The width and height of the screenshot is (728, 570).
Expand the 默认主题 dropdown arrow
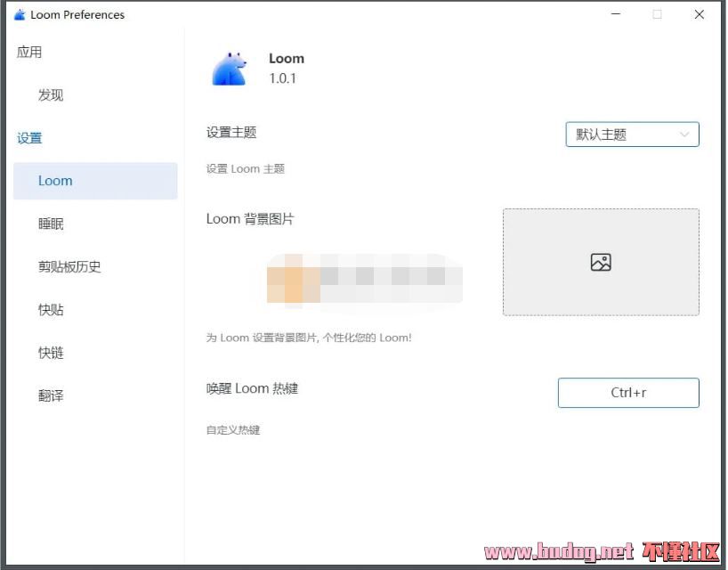pyautogui.click(x=684, y=134)
